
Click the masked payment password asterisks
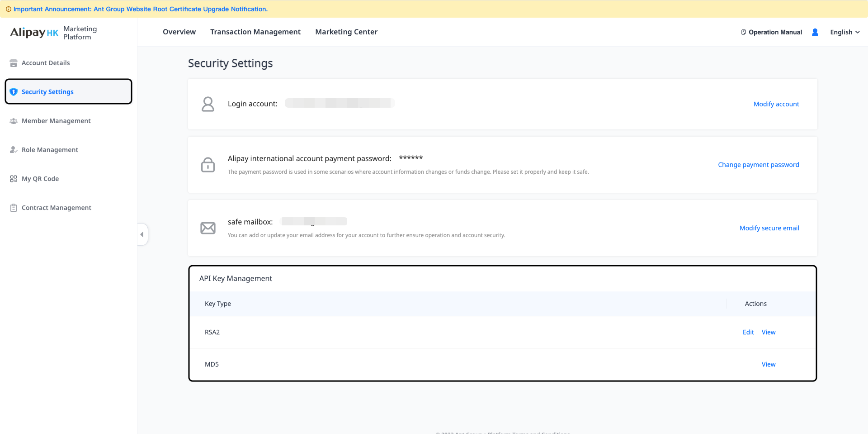tap(411, 158)
